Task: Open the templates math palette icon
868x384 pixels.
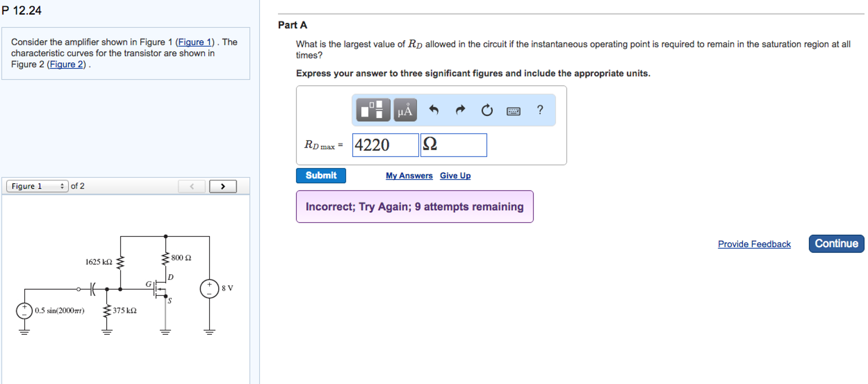Action: (373, 110)
